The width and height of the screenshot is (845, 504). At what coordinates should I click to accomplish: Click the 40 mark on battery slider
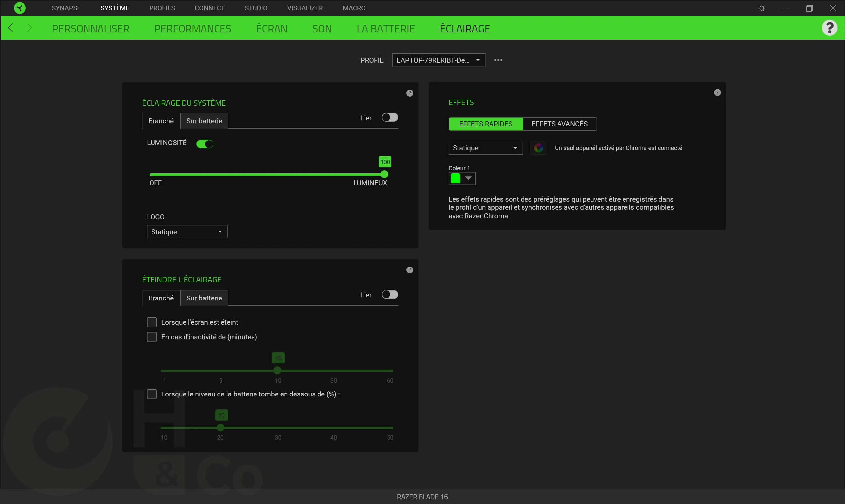334,437
